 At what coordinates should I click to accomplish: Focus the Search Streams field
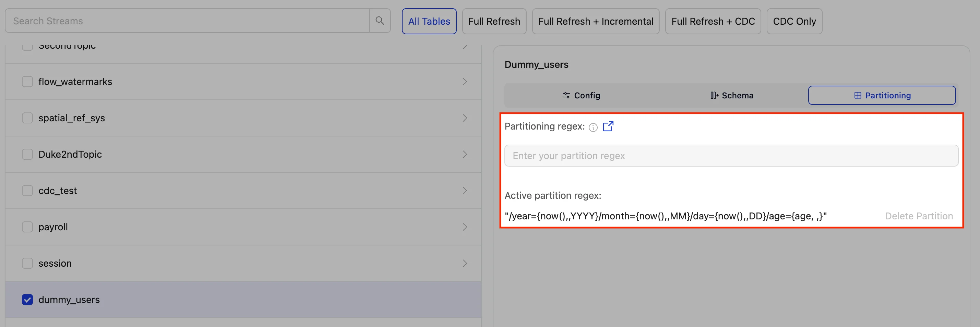click(x=187, y=21)
